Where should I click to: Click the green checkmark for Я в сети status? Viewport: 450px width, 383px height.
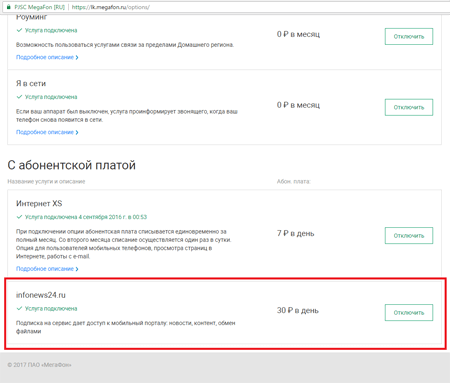point(19,97)
